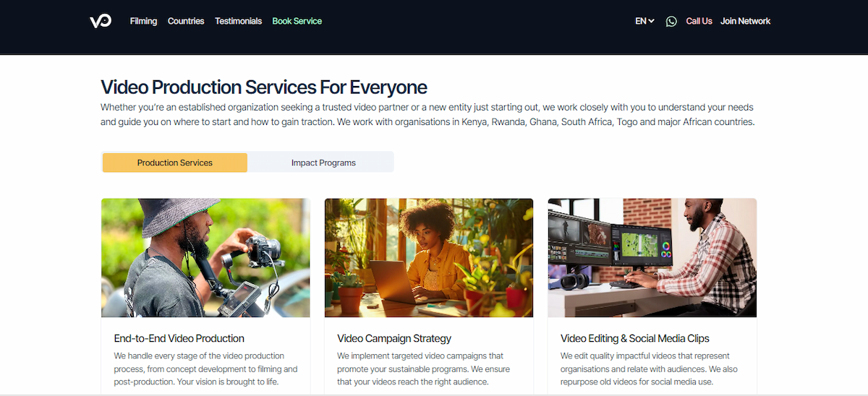Screen dimensions: 868x396
Task: Switch to the Impact Programs tab
Action: click(323, 163)
